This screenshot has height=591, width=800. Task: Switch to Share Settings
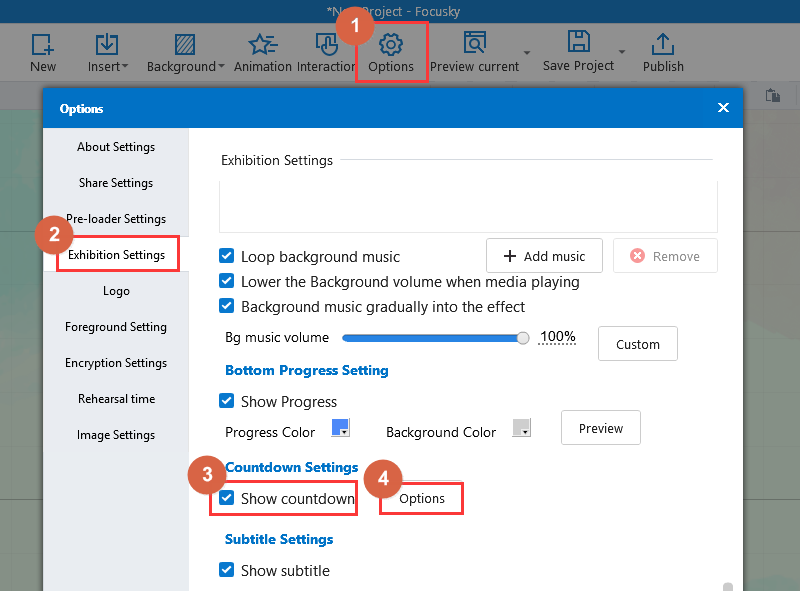[116, 183]
